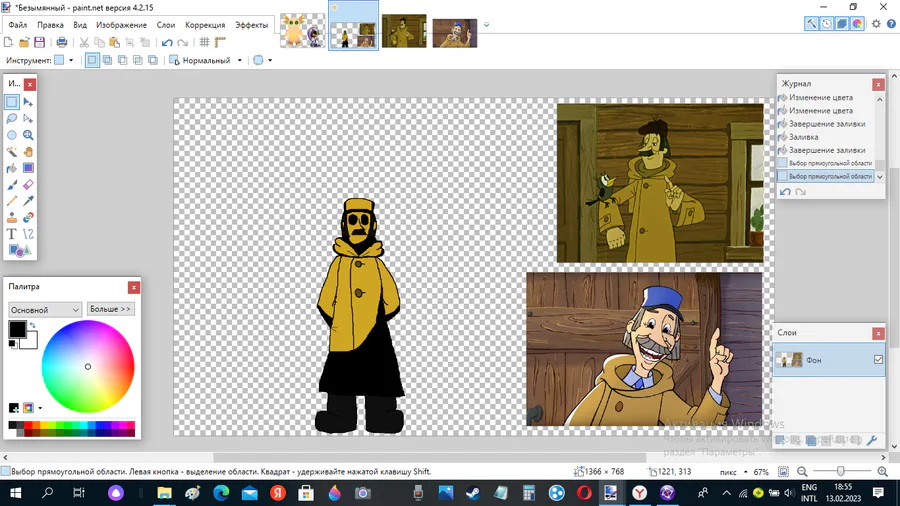This screenshot has width=900, height=506.
Task: Open the palette management dropdown arrow
Action: coord(40,408)
